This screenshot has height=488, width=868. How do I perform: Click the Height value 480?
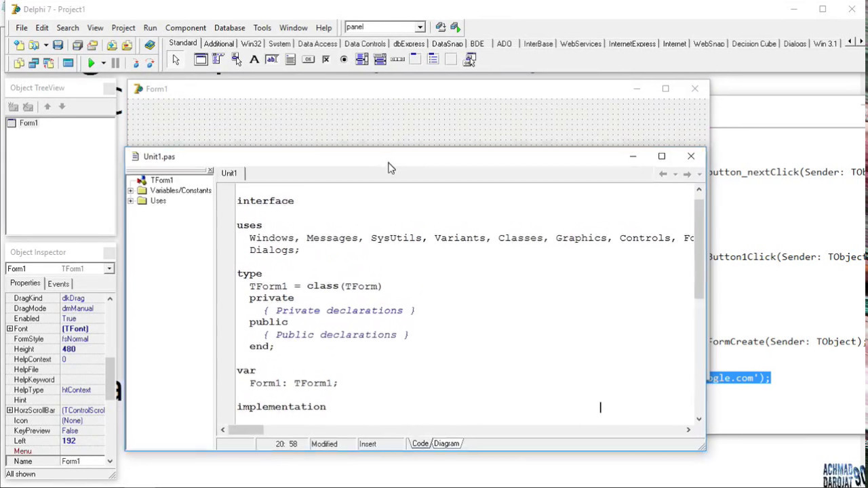point(68,349)
